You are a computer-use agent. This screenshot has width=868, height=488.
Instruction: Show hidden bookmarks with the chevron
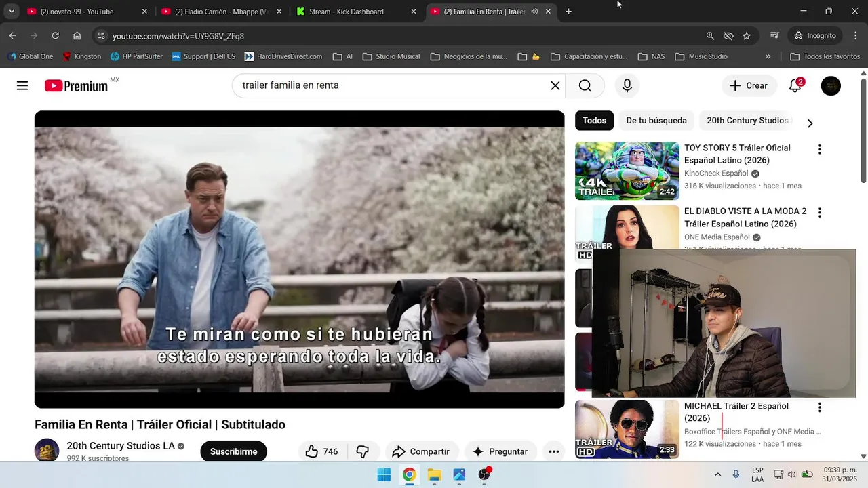pyautogui.click(x=768, y=56)
